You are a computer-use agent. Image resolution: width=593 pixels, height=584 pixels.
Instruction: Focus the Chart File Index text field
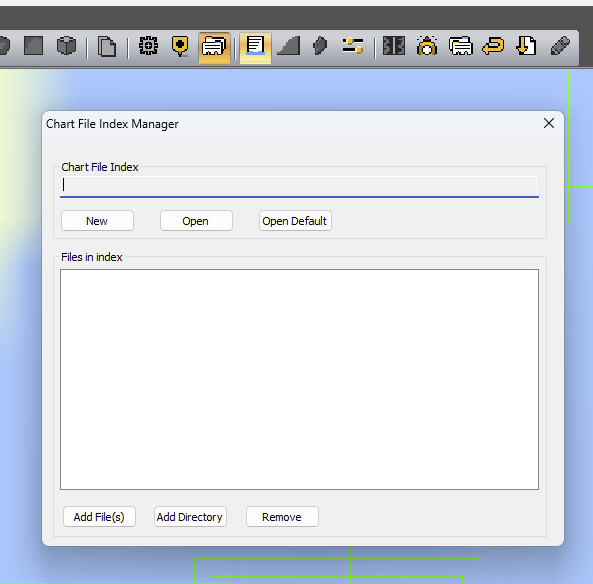[x=299, y=186]
